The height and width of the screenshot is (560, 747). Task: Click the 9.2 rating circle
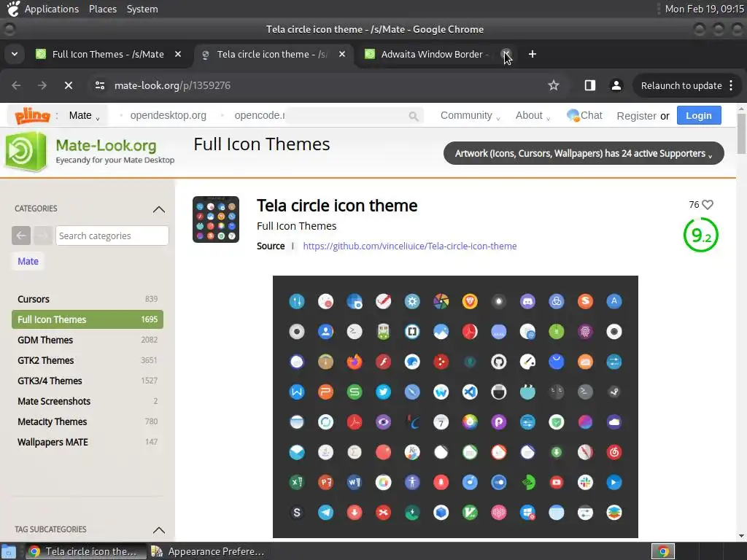701,236
